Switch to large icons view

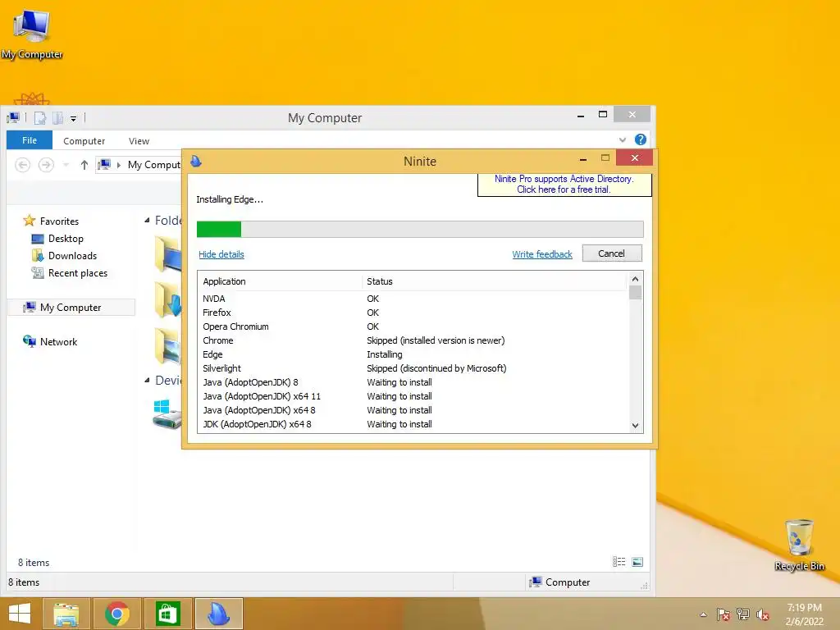tap(637, 561)
